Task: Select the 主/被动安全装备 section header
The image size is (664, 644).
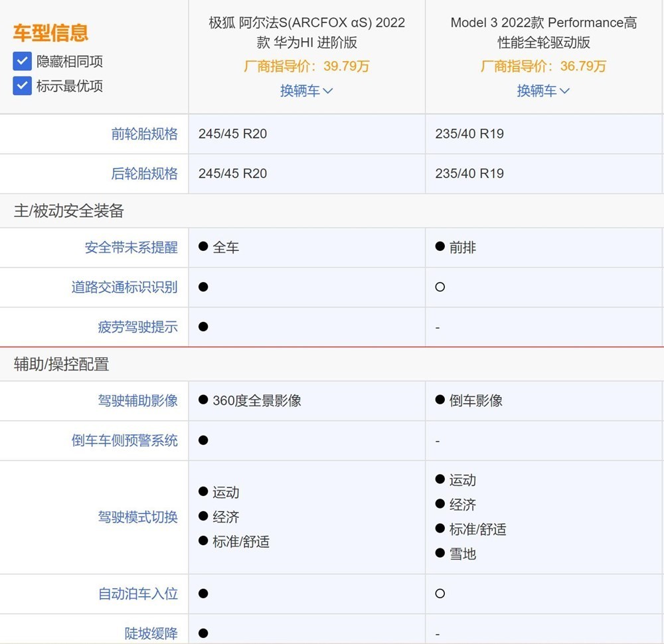Action: 69,211
